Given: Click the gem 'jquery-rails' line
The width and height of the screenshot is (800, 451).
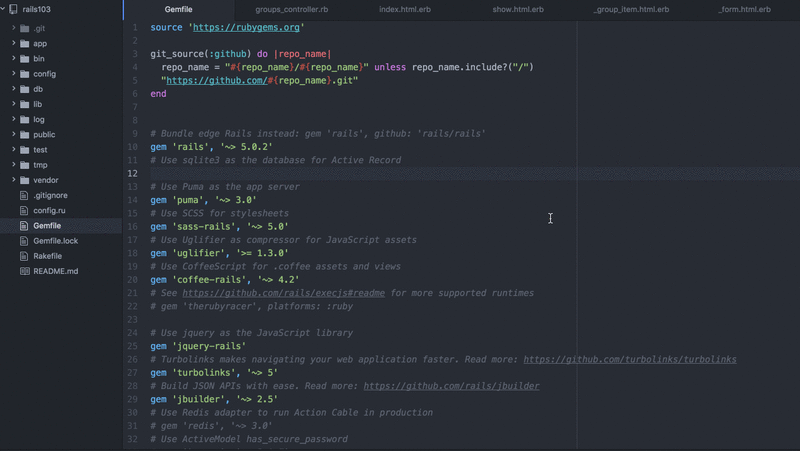Looking at the screenshot, I should (198, 346).
